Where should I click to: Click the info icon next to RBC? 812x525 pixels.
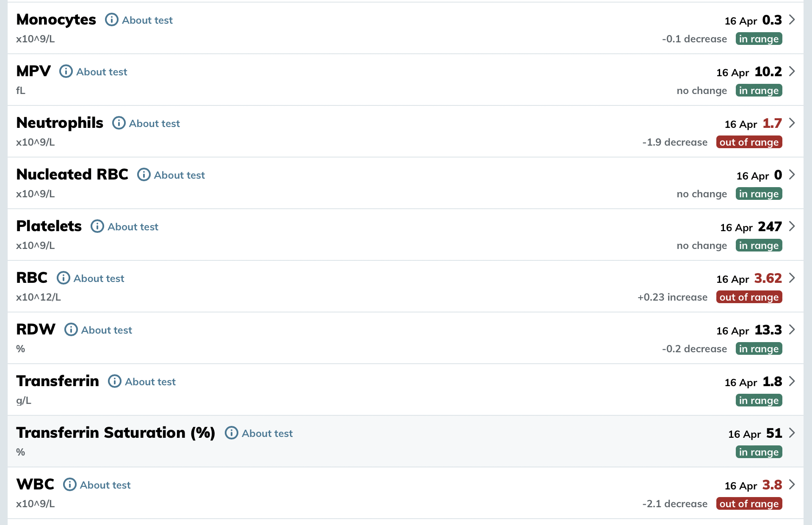[x=63, y=278]
